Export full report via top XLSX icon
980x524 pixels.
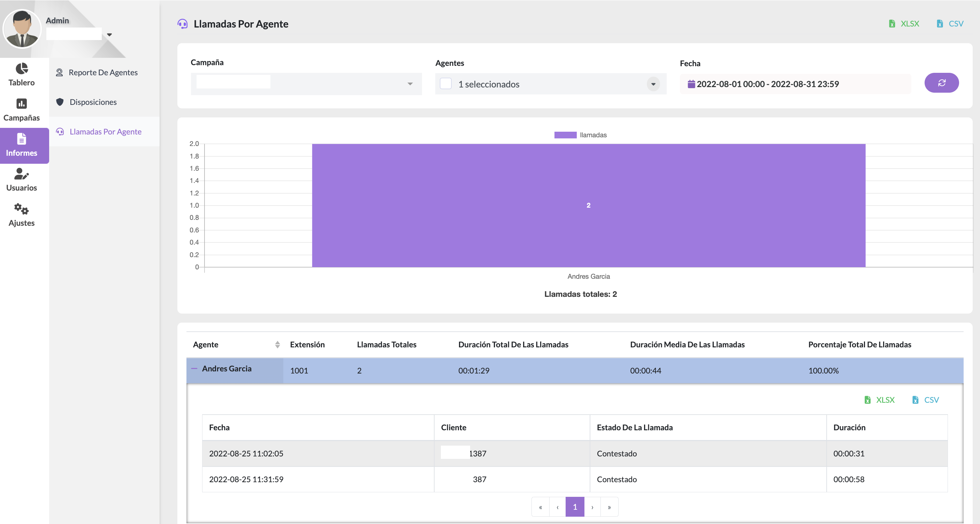(x=904, y=24)
